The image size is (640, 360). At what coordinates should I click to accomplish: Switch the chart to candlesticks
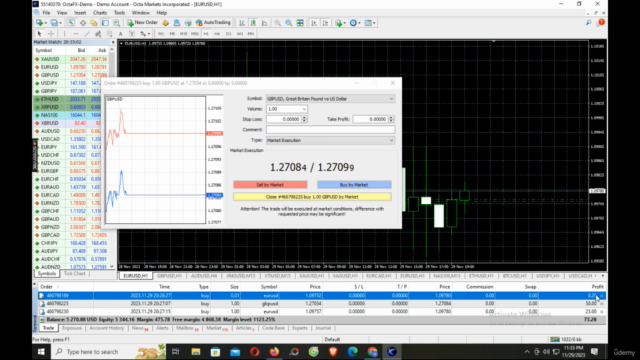tap(253, 23)
